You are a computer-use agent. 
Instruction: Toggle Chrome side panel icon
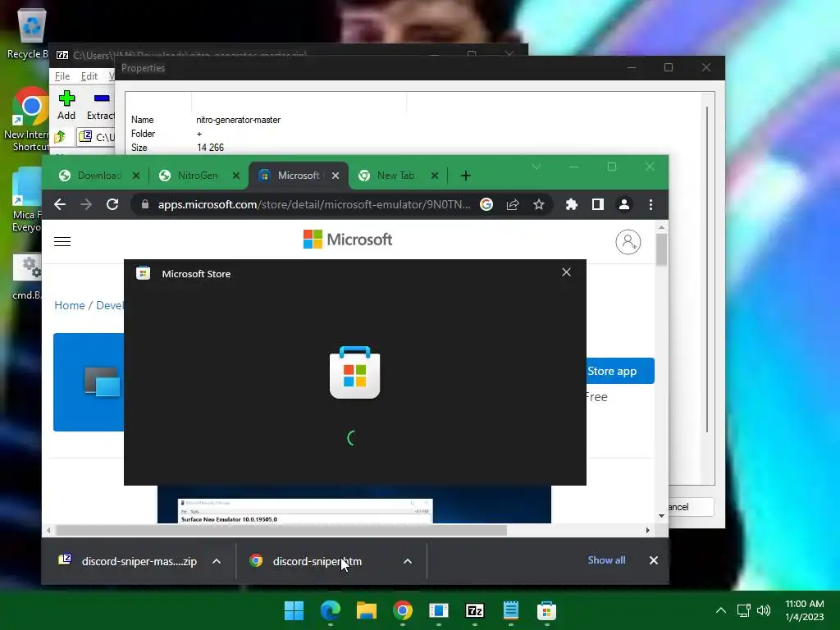click(x=598, y=204)
